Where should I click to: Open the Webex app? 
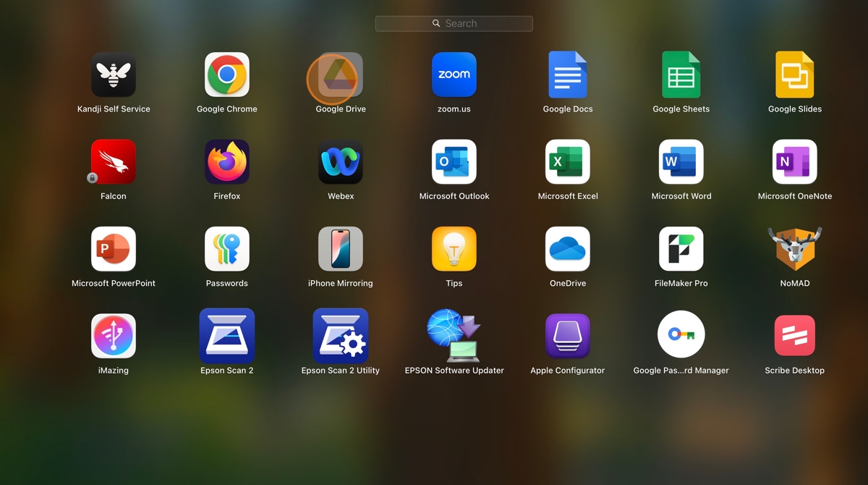click(341, 161)
